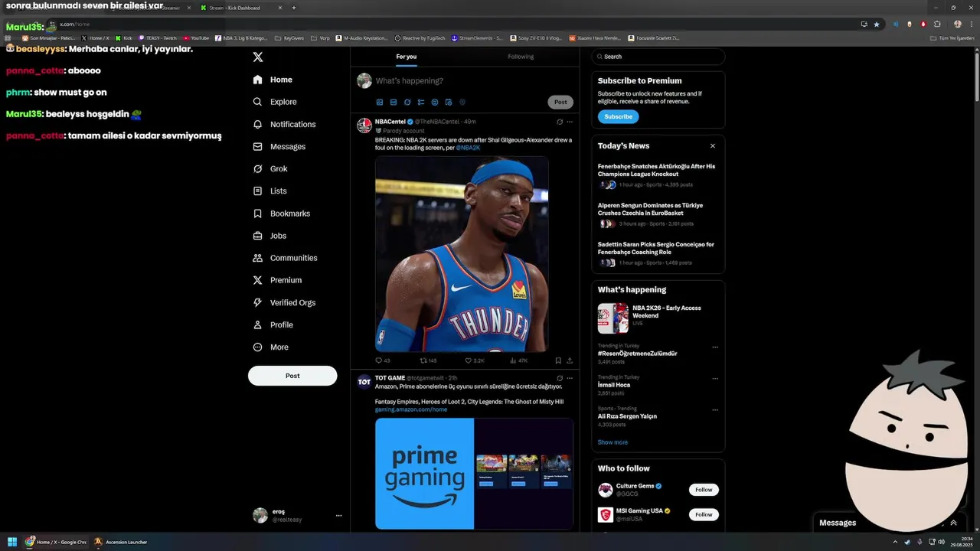Open options for İsmail Hoca trend
The width and height of the screenshot is (980, 551).
pos(715,379)
